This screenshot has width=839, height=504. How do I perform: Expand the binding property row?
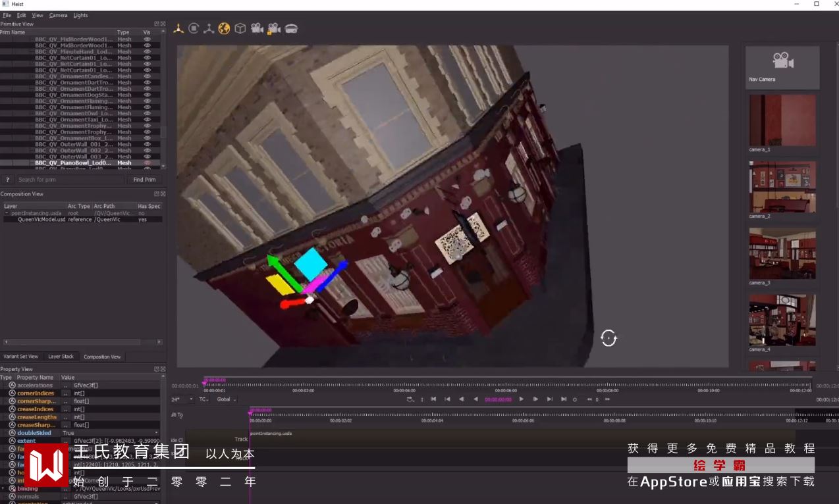[x=3, y=489]
